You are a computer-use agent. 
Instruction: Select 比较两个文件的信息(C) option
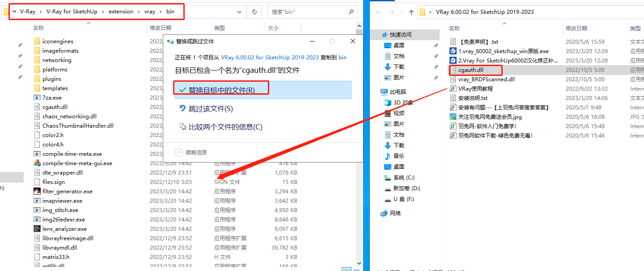[x=225, y=127]
